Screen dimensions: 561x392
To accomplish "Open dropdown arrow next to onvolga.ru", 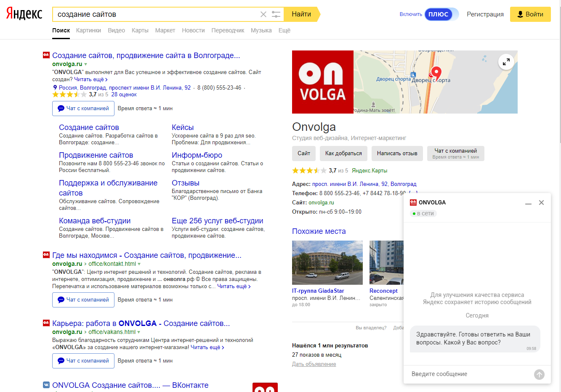I will tap(86, 64).
